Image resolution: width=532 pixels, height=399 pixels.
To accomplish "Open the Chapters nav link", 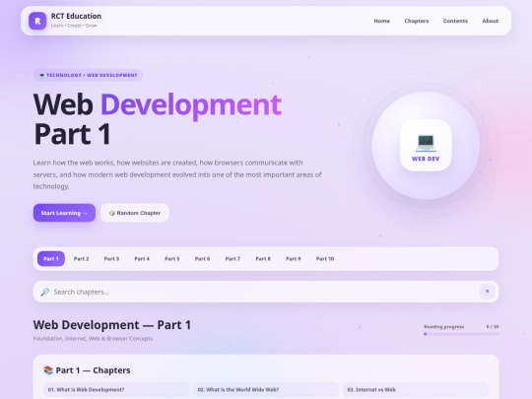I will coord(417,21).
